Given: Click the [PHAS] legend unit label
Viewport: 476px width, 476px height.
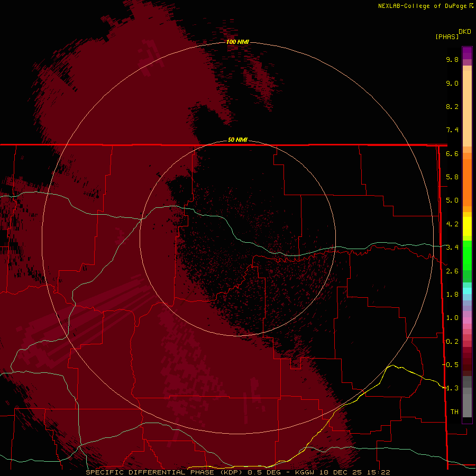Looking at the screenshot, I should (x=447, y=36).
